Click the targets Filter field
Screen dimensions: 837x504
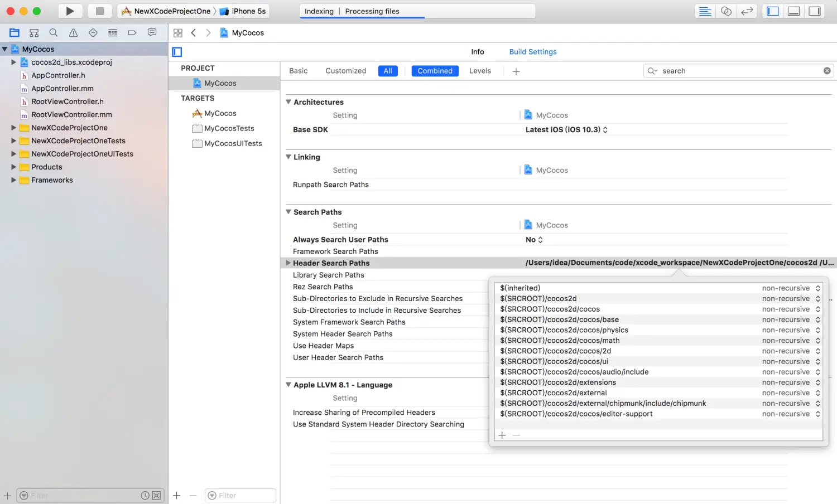[x=240, y=495]
